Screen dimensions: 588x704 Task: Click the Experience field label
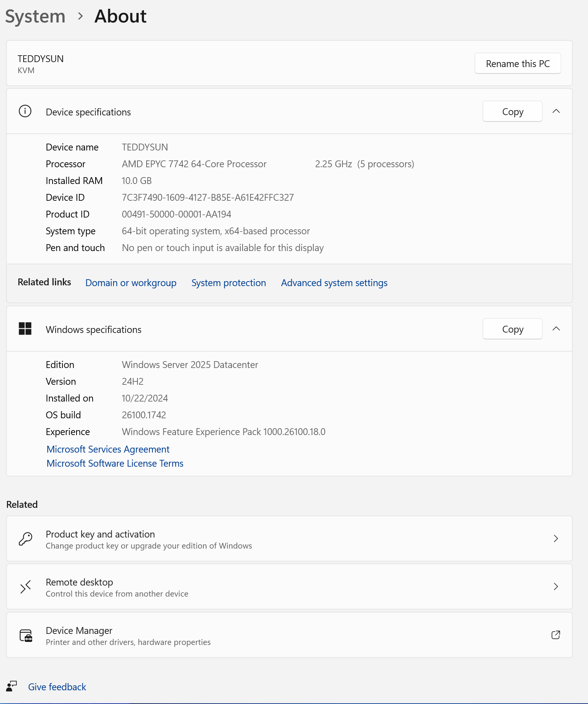(68, 432)
